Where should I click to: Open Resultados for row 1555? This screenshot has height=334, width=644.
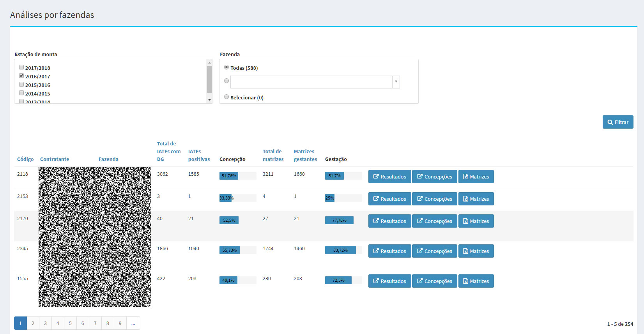pos(390,281)
